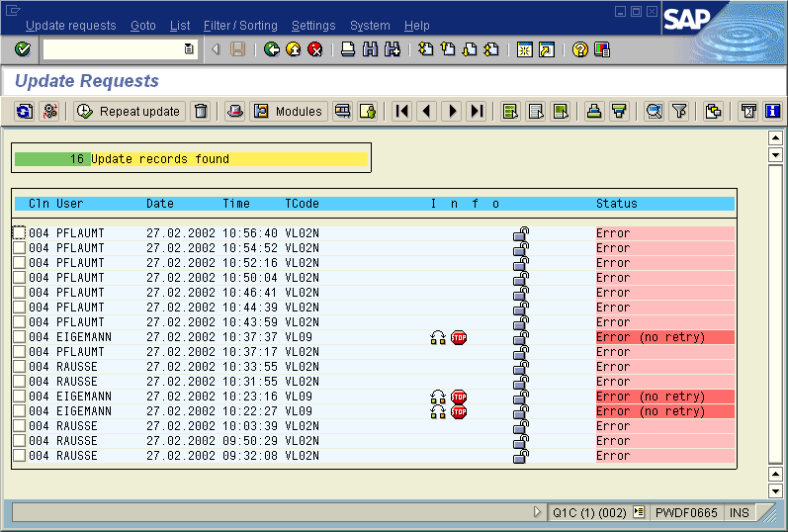Click the sort ascending icon
The image size is (788, 532).
tap(594, 111)
